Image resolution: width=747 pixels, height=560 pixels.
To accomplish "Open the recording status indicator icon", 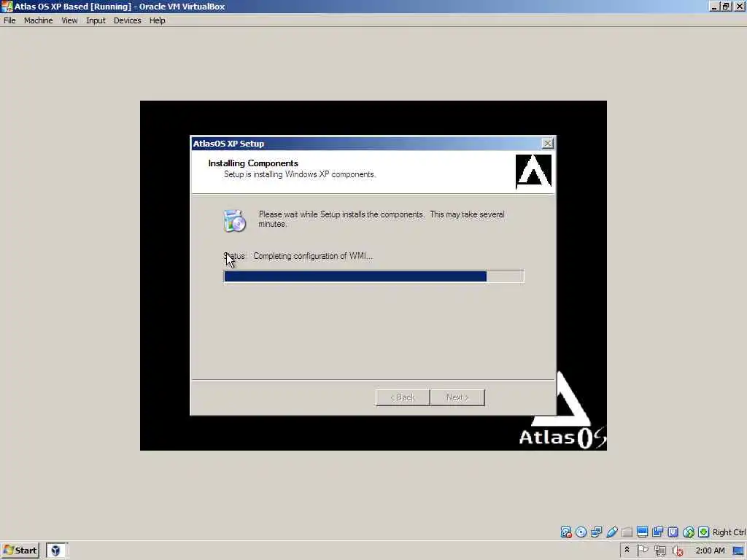I will [x=657, y=532].
